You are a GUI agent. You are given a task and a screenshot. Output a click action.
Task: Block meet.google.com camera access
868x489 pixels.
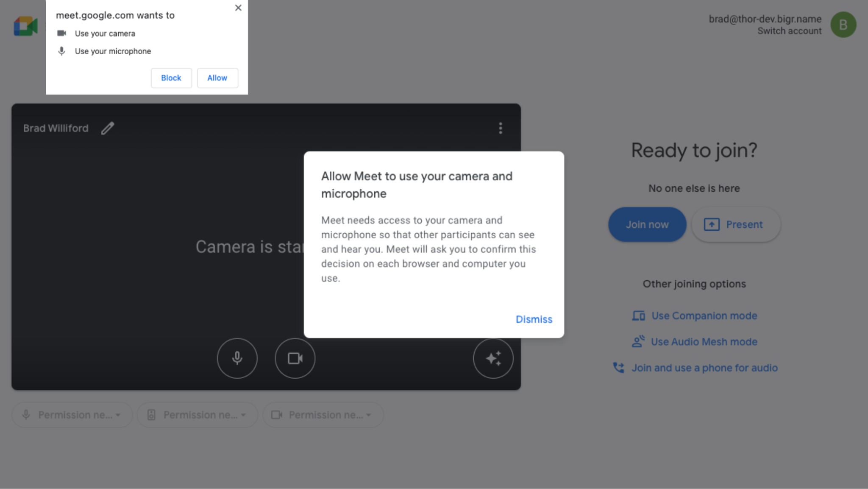(171, 78)
